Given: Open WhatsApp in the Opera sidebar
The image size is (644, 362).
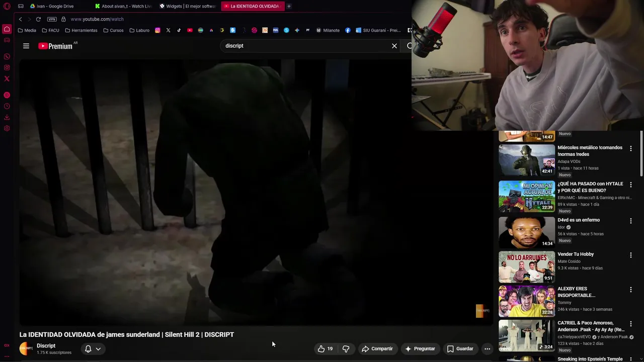Looking at the screenshot, I should click(x=7, y=56).
